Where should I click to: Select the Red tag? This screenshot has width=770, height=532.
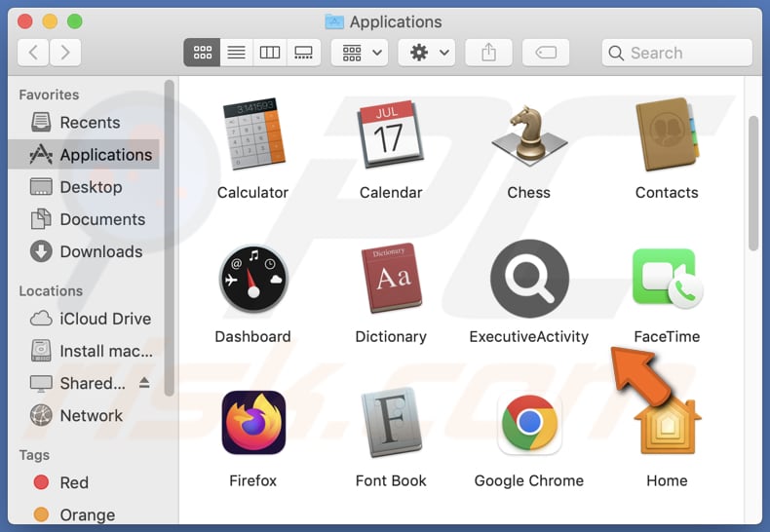(84, 482)
